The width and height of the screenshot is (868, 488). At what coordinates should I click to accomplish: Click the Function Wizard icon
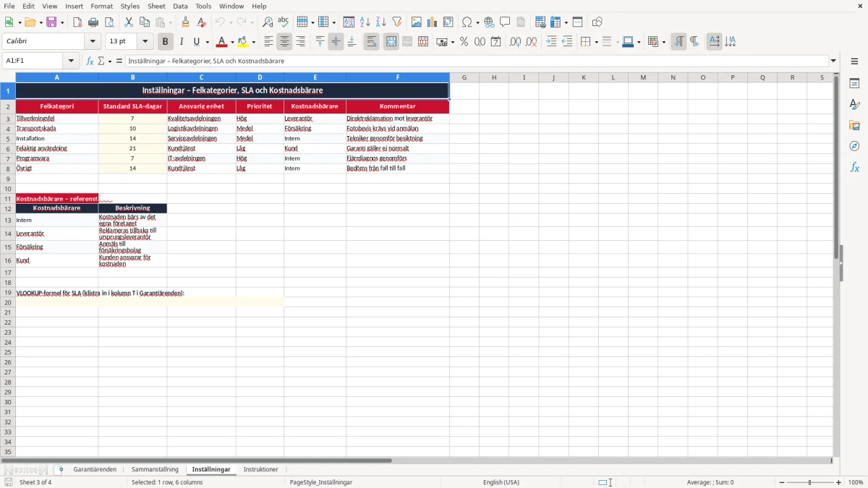pos(90,61)
